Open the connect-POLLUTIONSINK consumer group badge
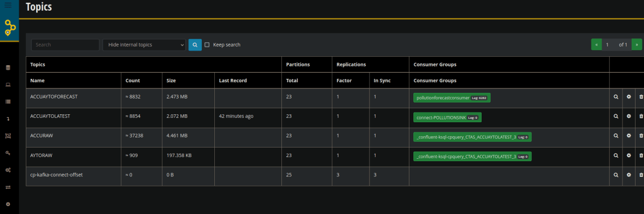 point(447,117)
